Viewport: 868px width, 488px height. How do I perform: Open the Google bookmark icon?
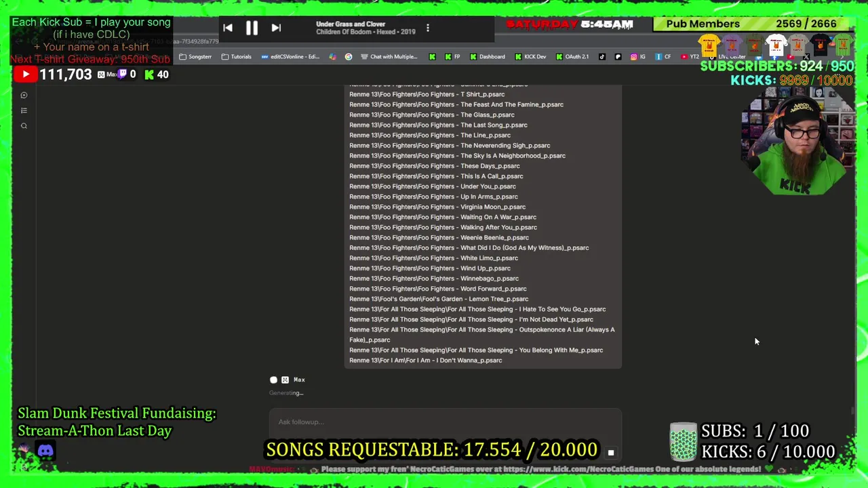coord(349,57)
